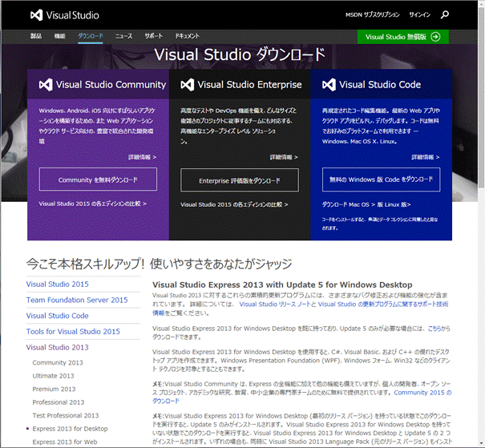Click Community 2015 のダウンロード link
Viewport: 485px width, 448px height.
[x=422, y=393]
